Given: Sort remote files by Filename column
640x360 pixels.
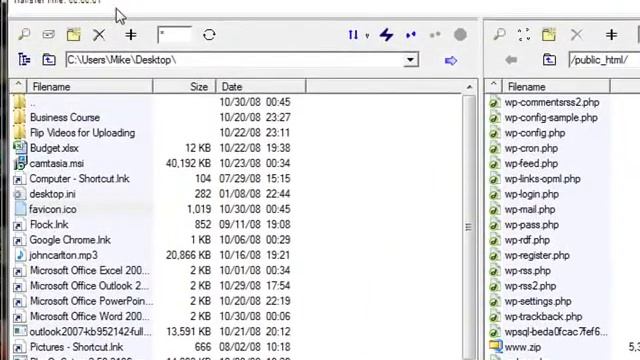Looking at the screenshot, I should point(556,87).
